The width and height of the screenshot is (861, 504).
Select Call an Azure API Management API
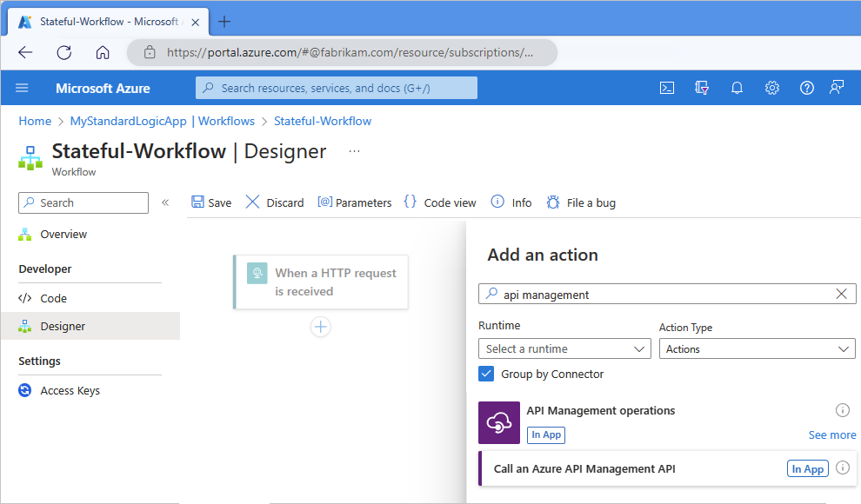coord(584,468)
